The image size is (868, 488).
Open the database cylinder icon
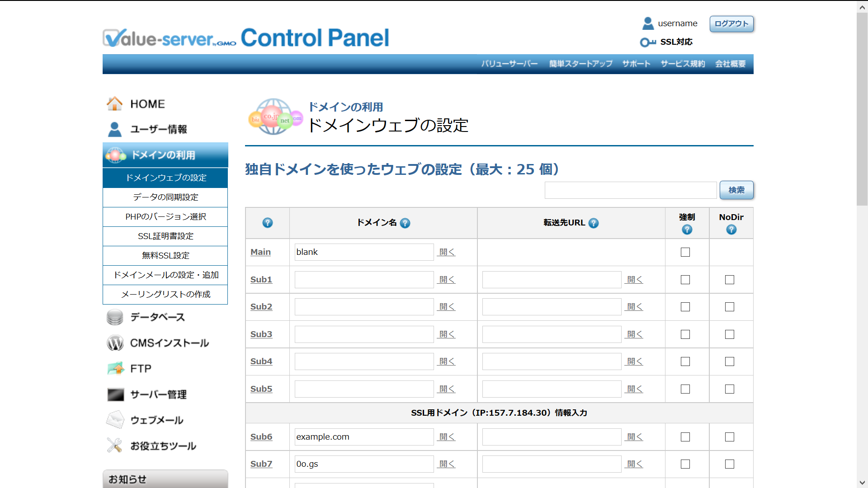point(115,317)
